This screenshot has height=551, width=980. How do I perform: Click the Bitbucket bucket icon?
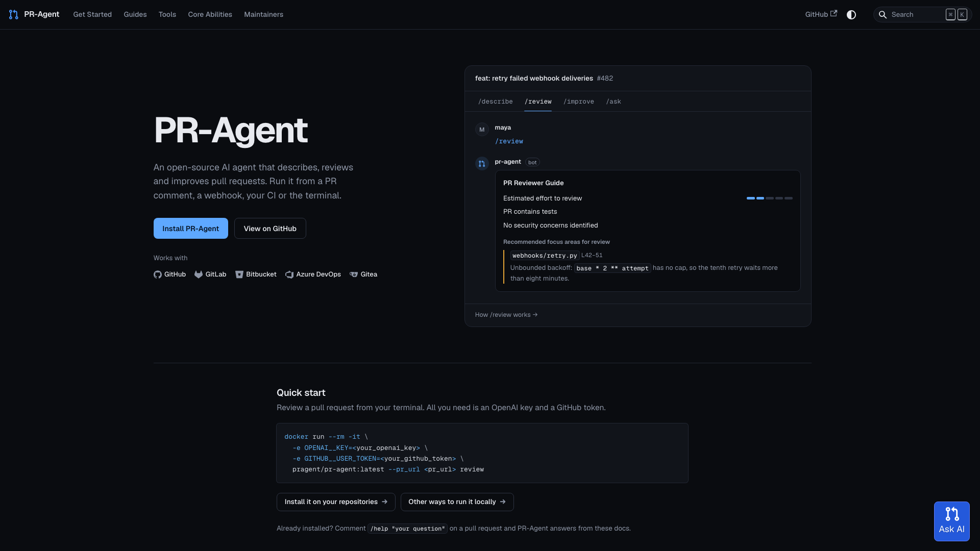tap(239, 274)
